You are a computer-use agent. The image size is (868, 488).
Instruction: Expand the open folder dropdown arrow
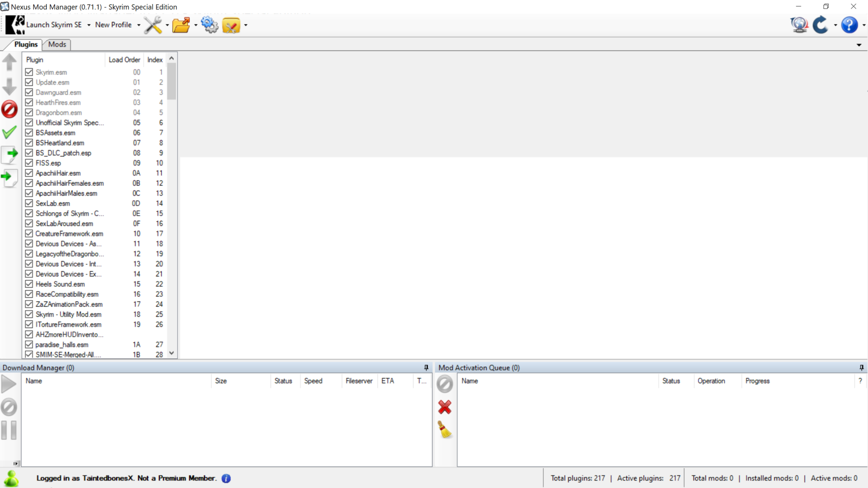(196, 25)
